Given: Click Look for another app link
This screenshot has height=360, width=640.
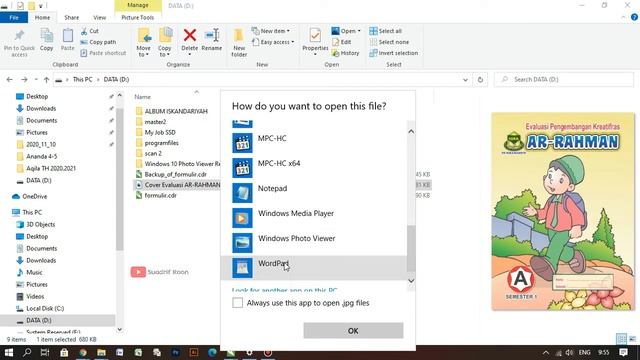Looking at the screenshot, I should click(284, 290).
